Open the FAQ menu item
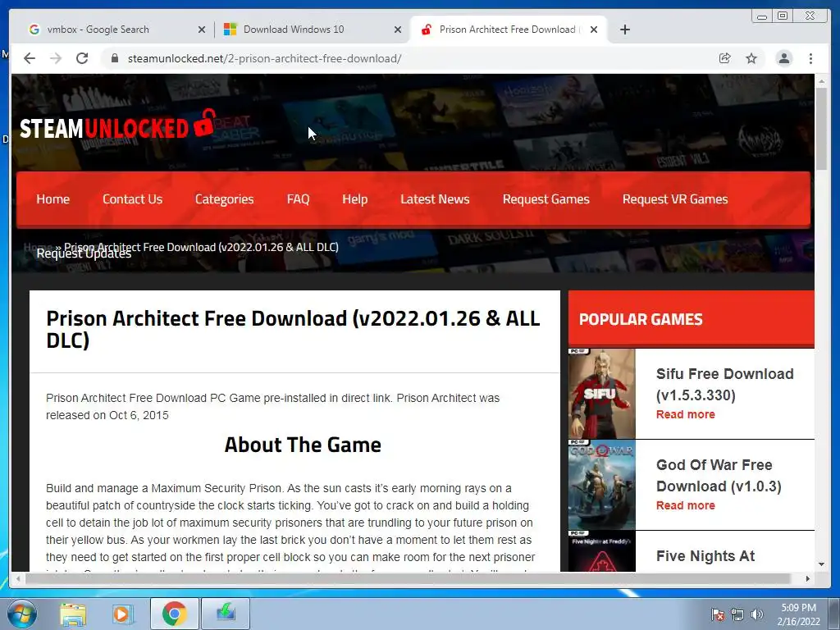Image resolution: width=840 pixels, height=630 pixels. tap(299, 199)
